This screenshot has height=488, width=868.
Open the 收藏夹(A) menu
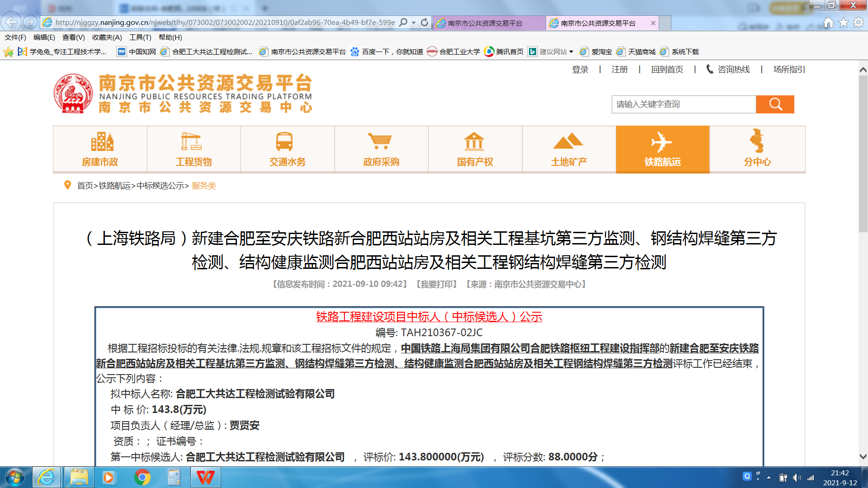click(x=107, y=38)
